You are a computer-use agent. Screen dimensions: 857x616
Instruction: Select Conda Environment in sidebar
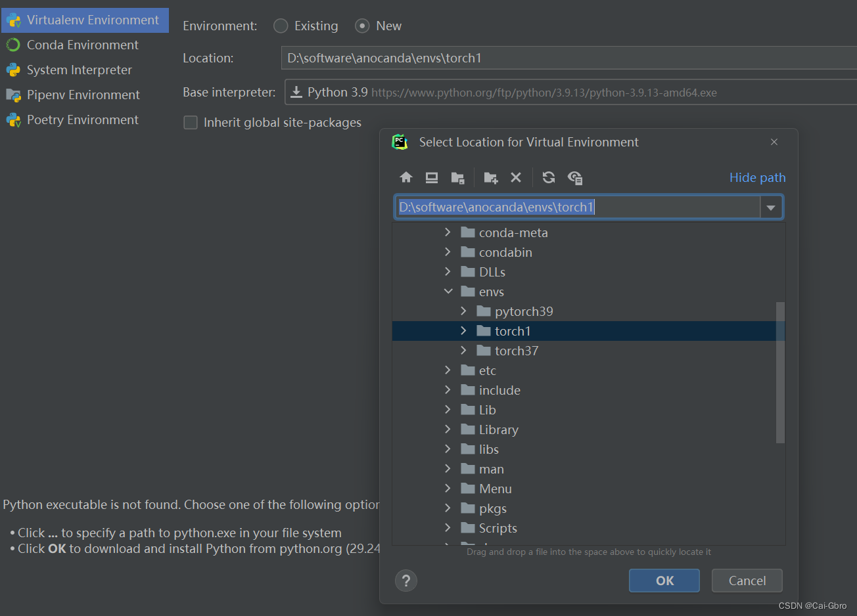(x=85, y=45)
